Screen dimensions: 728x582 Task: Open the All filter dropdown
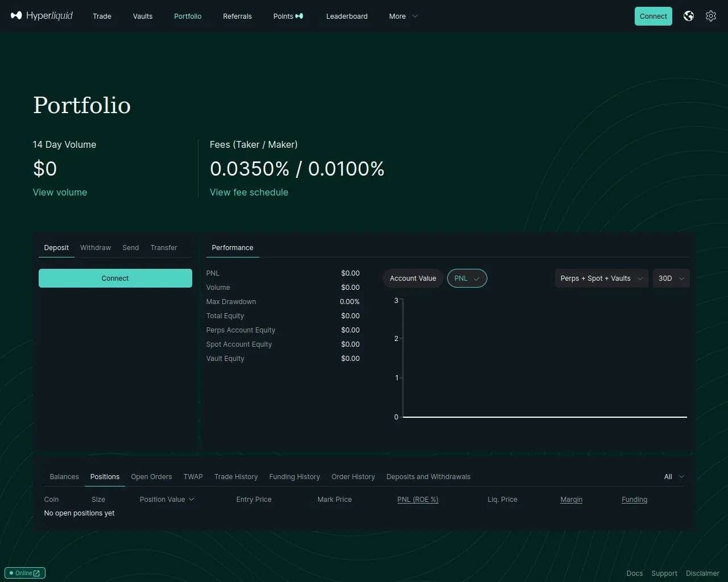coord(674,477)
